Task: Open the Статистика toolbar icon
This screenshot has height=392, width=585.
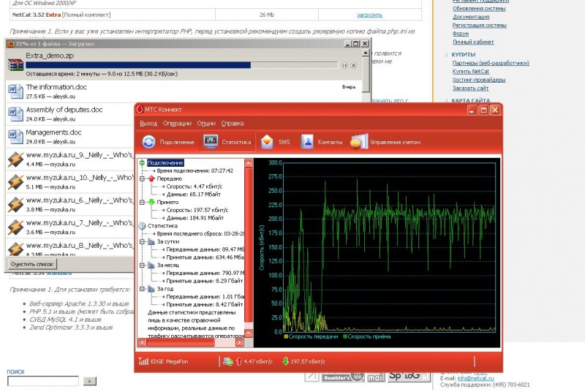Action: (x=211, y=142)
